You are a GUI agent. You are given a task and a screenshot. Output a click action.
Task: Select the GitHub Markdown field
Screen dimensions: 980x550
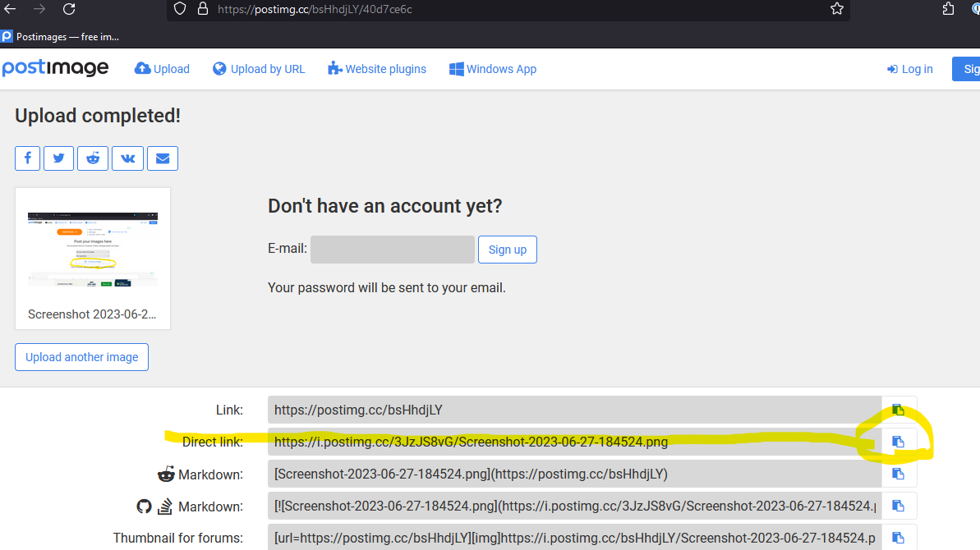(574, 506)
